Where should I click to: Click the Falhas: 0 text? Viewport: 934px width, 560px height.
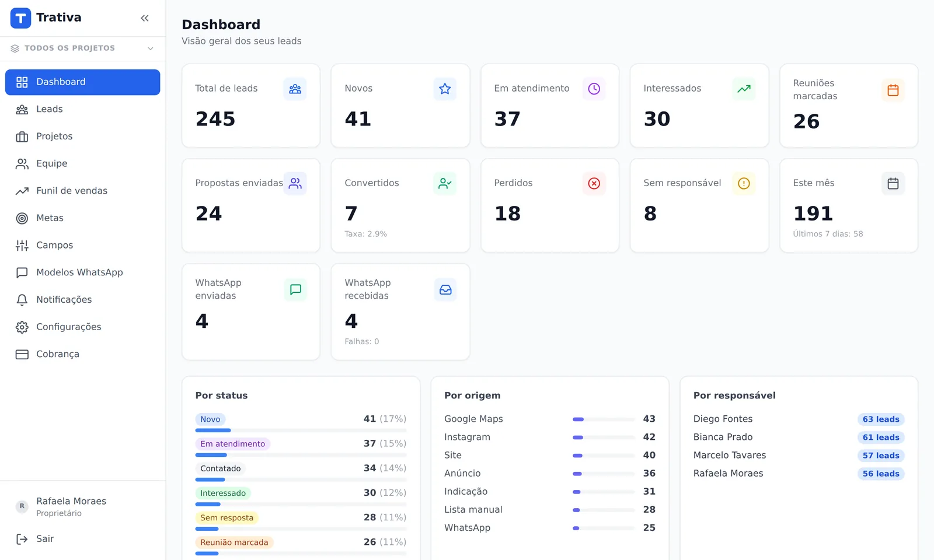pos(361,342)
